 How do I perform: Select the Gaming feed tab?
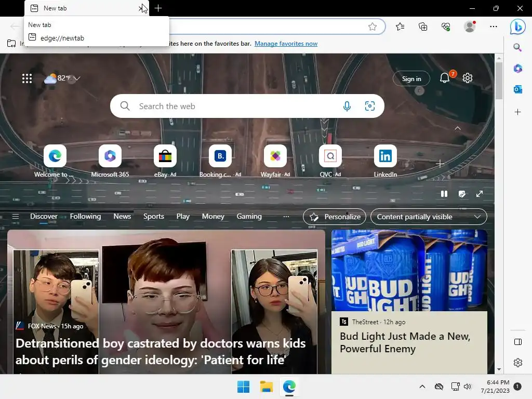[x=249, y=217]
